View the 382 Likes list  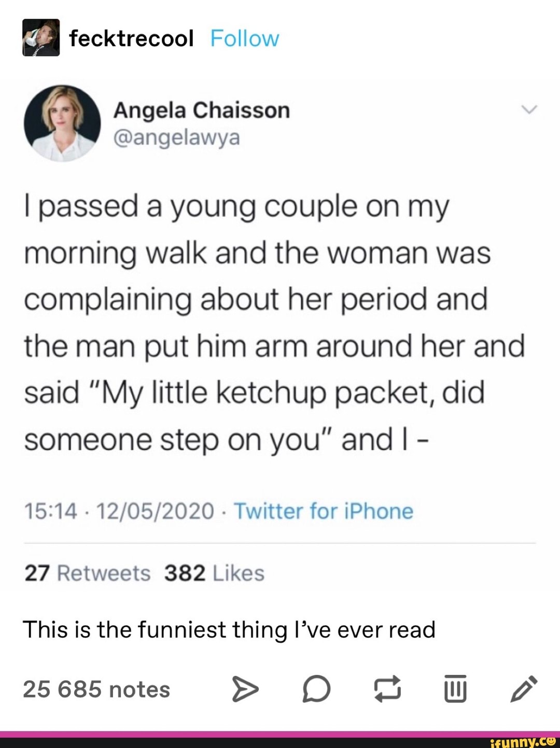[x=214, y=573]
